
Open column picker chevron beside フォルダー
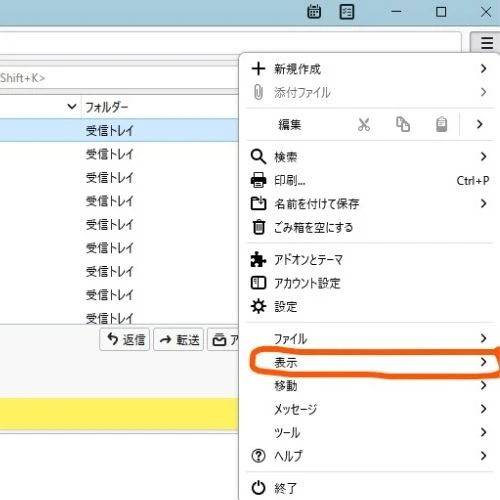tap(72, 107)
